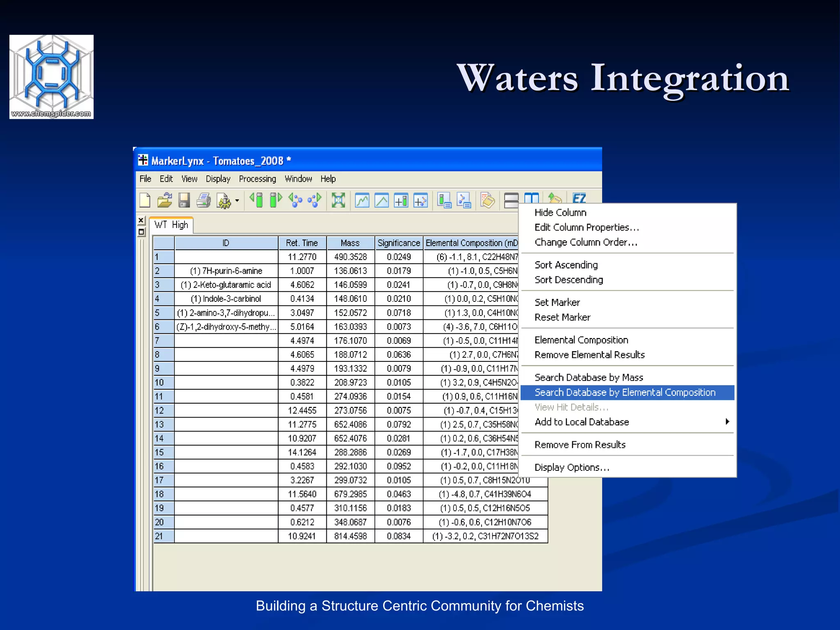Image resolution: width=840 pixels, height=630 pixels.
Task: Close the panel with the small X button
Action: click(x=141, y=220)
